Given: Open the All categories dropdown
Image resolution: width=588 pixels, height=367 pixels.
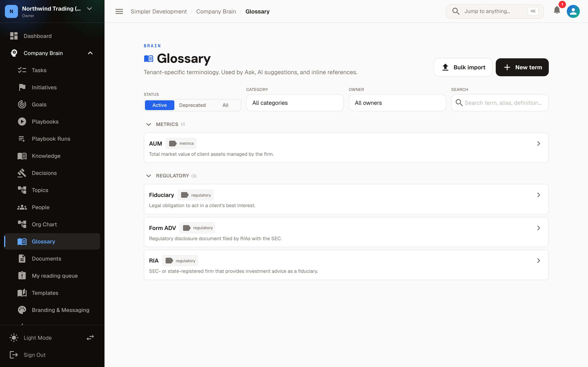Looking at the screenshot, I should pyautogui.click(x=295, y=103).
